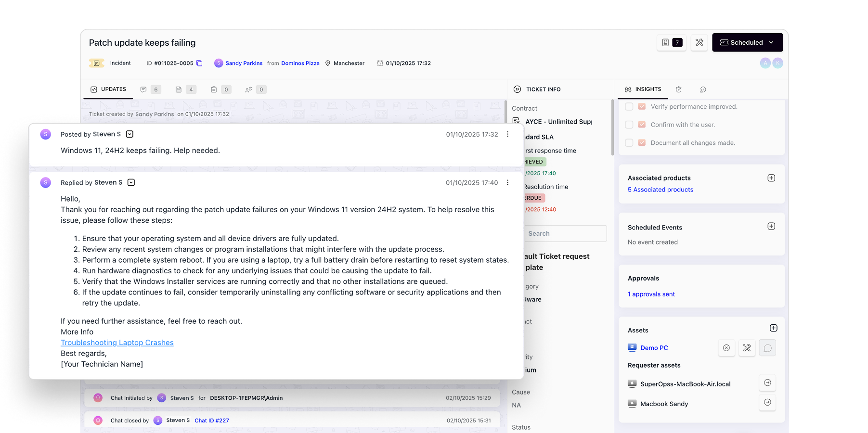Screen dimensions: 868x433
Task: Open the 5 Associated products link
Action: tap(660, 190)
